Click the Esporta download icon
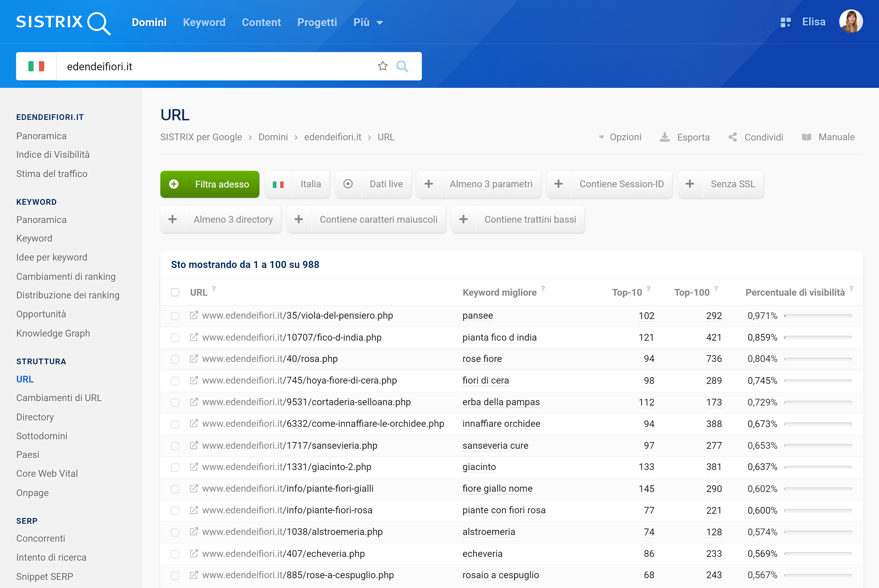 [x=665, y=137]
